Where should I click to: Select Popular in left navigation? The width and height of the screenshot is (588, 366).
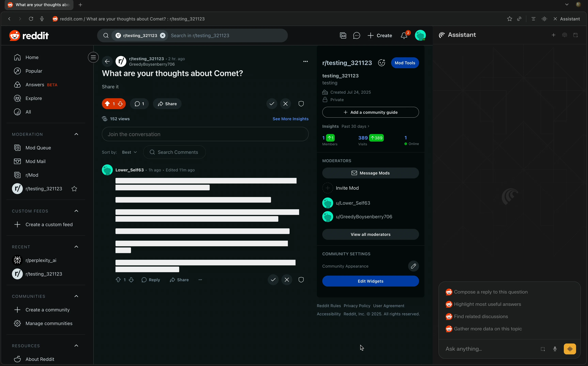point(34,71)
